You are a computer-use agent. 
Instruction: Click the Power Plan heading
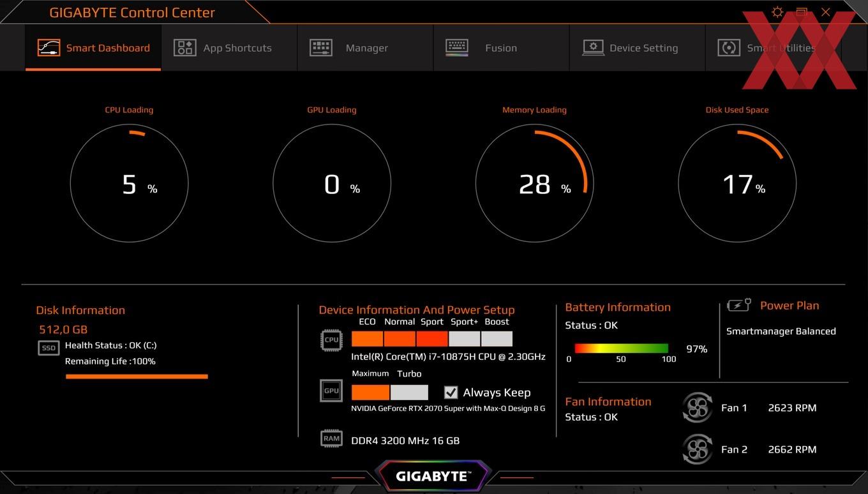789,306
